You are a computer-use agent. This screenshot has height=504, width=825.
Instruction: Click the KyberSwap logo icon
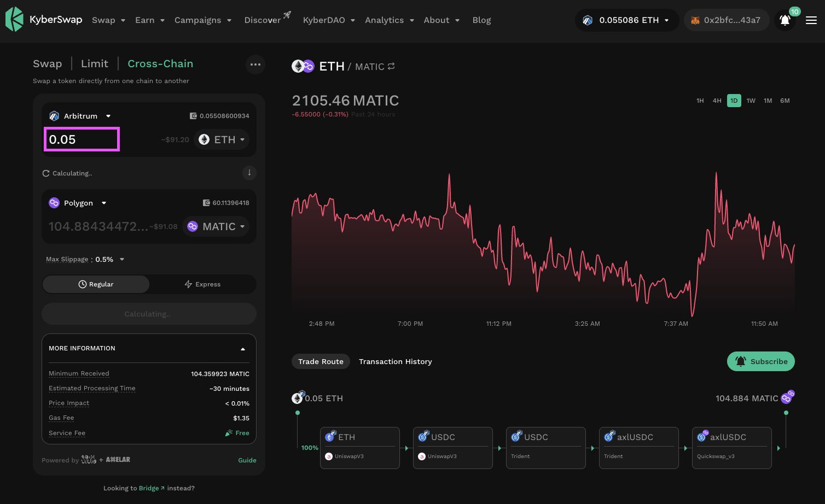click(x=14, y=20)
